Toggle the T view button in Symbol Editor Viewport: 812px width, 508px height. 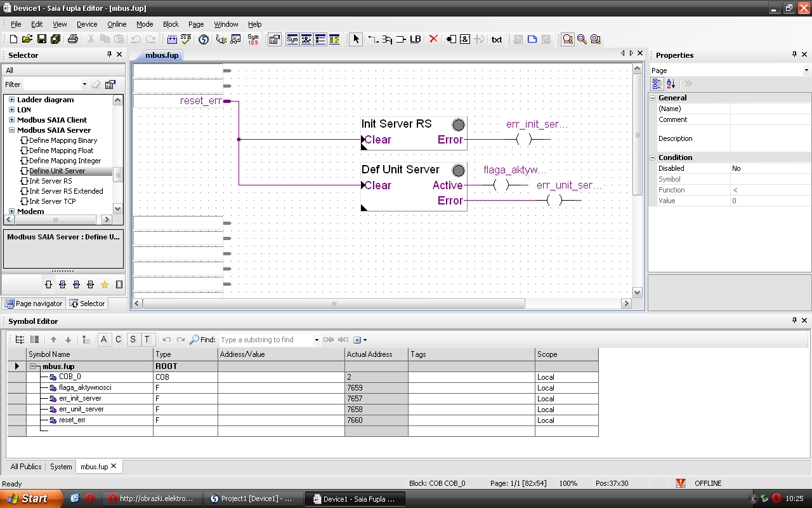tap(147, 340)
